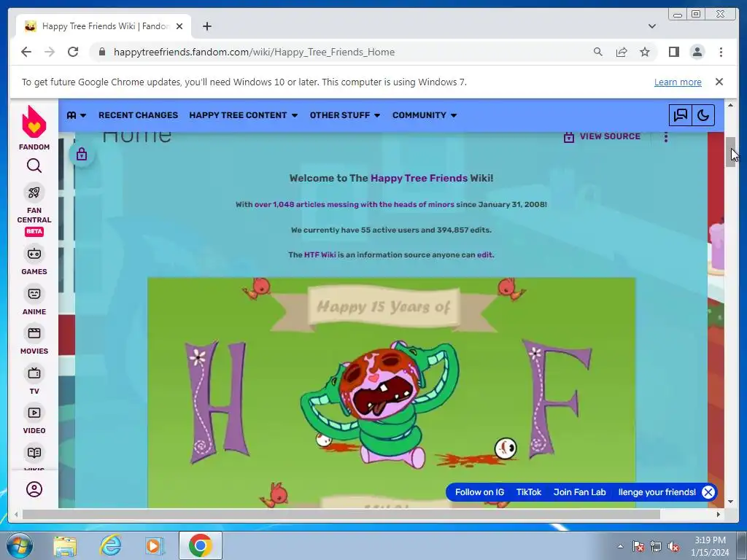
Task: Toggle dark mode with the moon icon
Action: (x=703, y=115)
